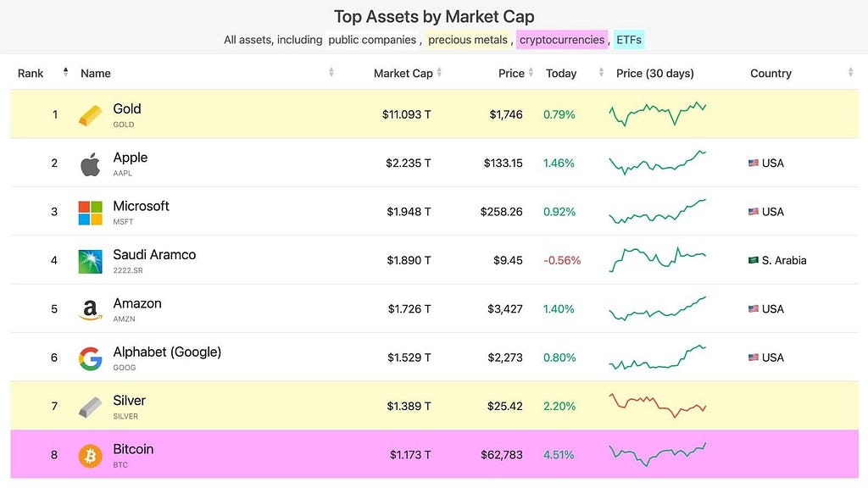The width and height of the screenshot is (868, 488).
Task: Sort by Market Cap column arrows
Action: [x=439, y=72]
